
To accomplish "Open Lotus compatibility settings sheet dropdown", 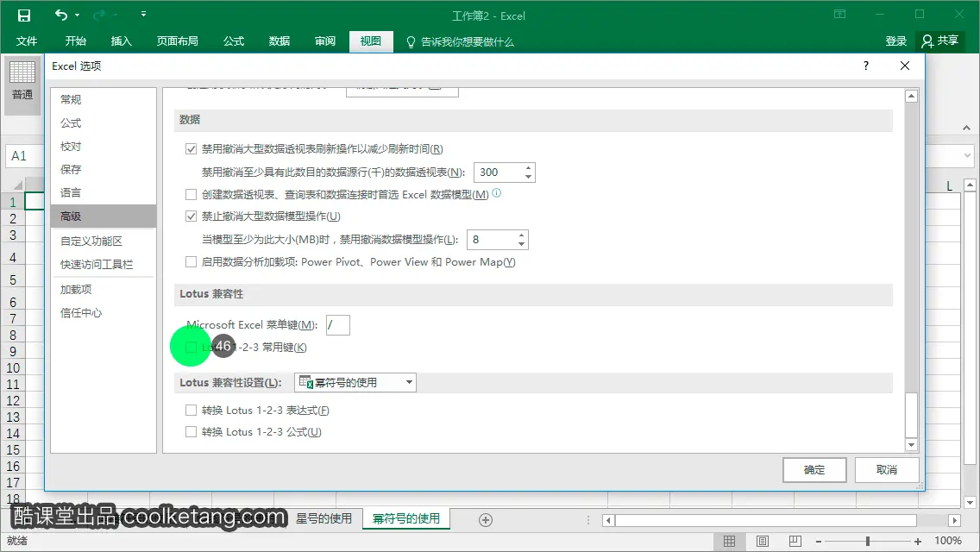I will coord(409,383).
